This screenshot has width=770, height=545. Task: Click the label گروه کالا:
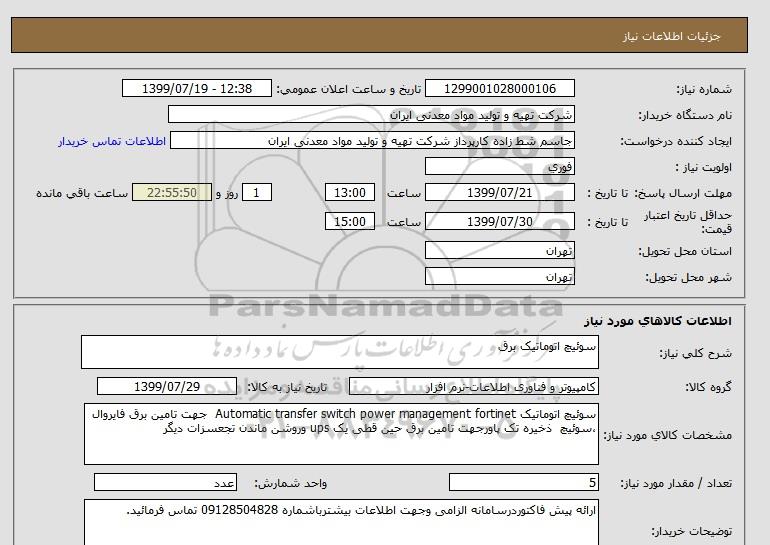point(708,387)
